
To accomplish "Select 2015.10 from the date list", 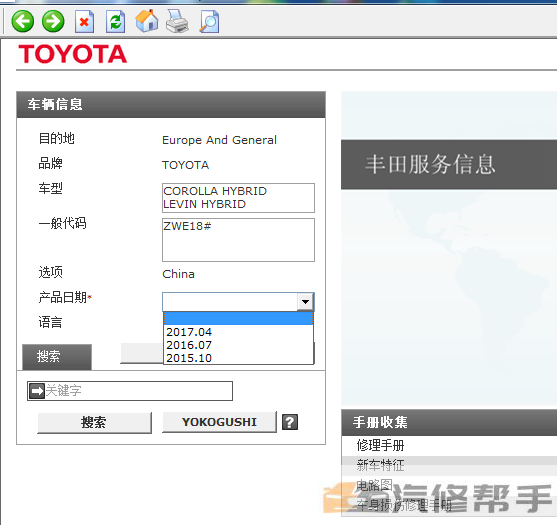I will coord(238,358).
